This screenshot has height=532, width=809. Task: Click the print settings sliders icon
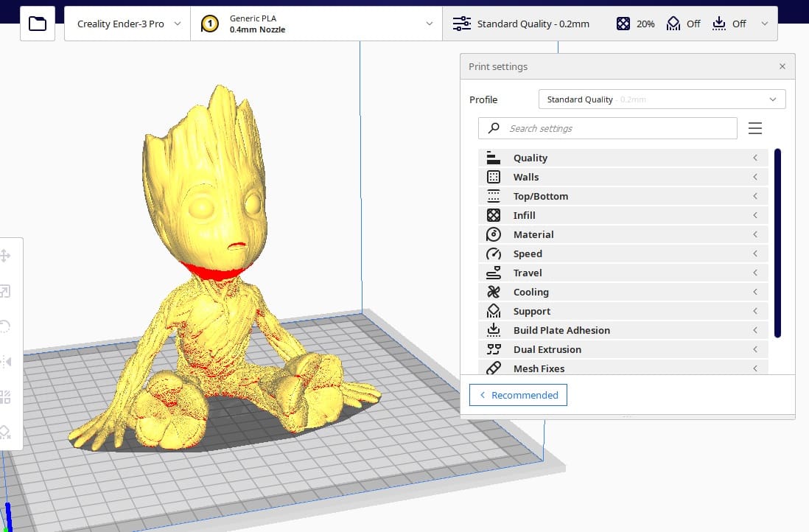461,24
